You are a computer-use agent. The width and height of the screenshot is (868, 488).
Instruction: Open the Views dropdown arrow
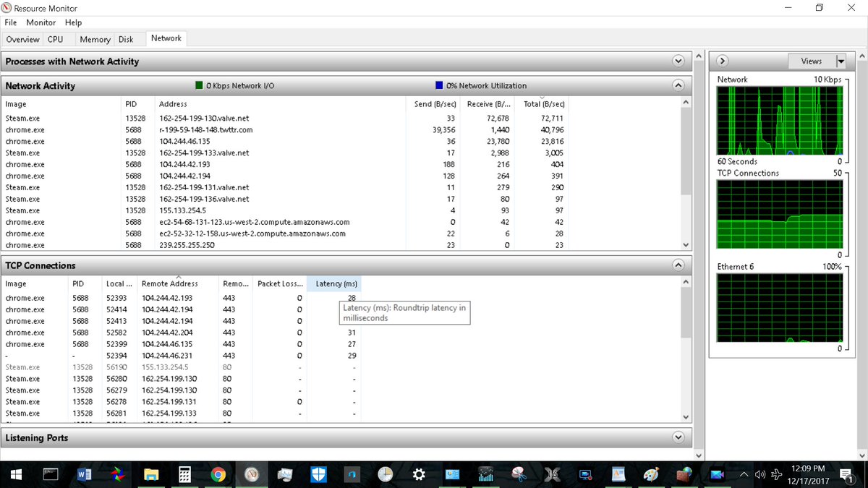841,61
